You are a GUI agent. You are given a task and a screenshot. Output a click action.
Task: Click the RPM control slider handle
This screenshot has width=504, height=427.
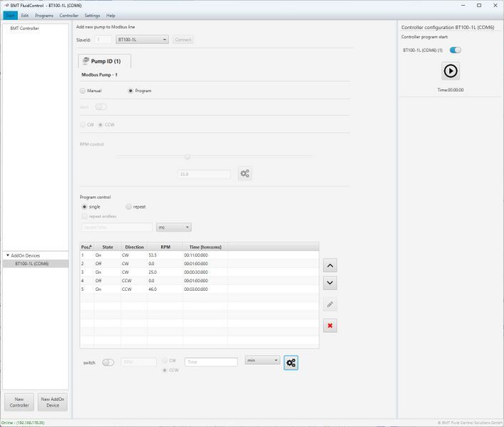point(187,157)
